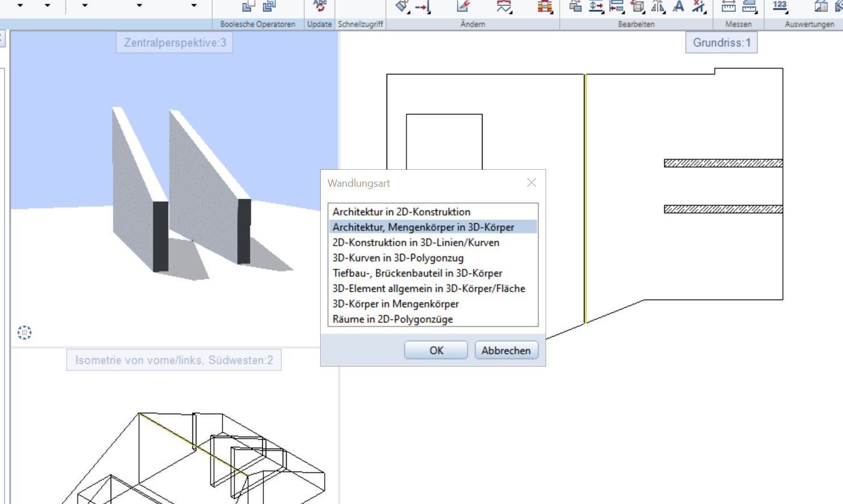Click the Update refresh icon

point(320,6)
